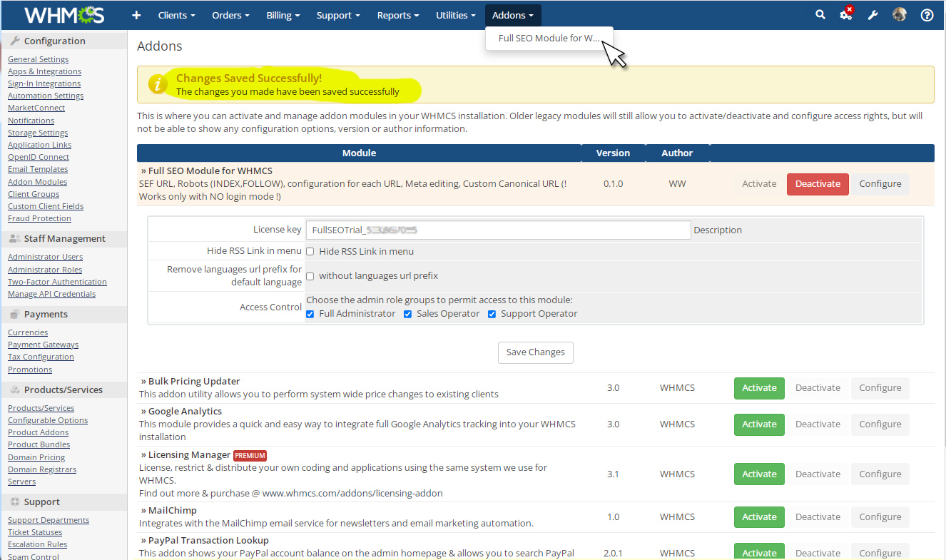Open Custom Client Fields link
Screen dimensions: 946x560
coord(46,206)
